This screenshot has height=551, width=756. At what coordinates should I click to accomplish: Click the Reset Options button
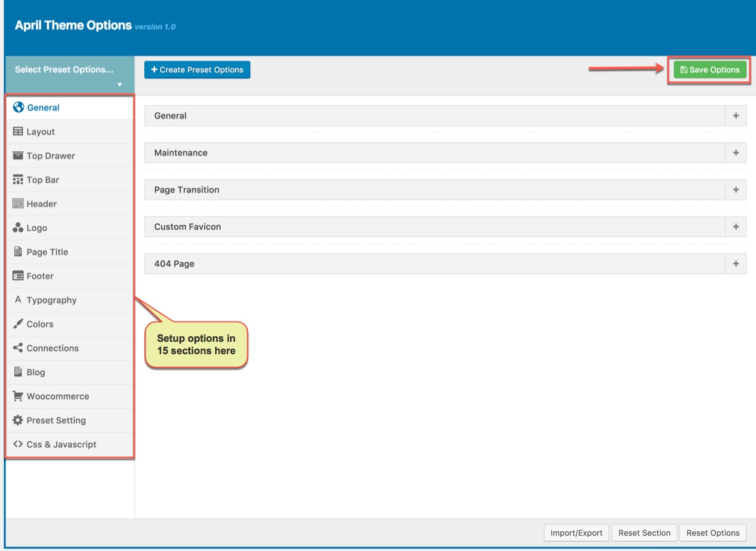tap(713, 532)
